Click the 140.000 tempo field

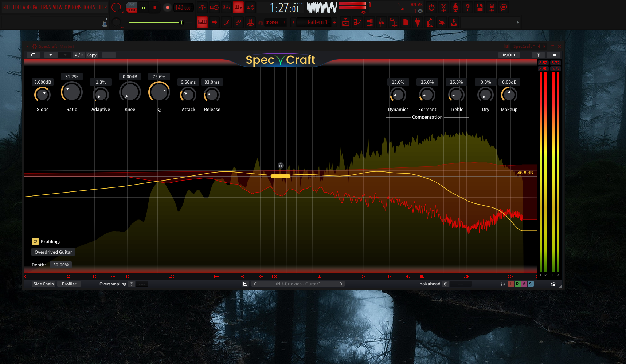click(x=183, y=8)
